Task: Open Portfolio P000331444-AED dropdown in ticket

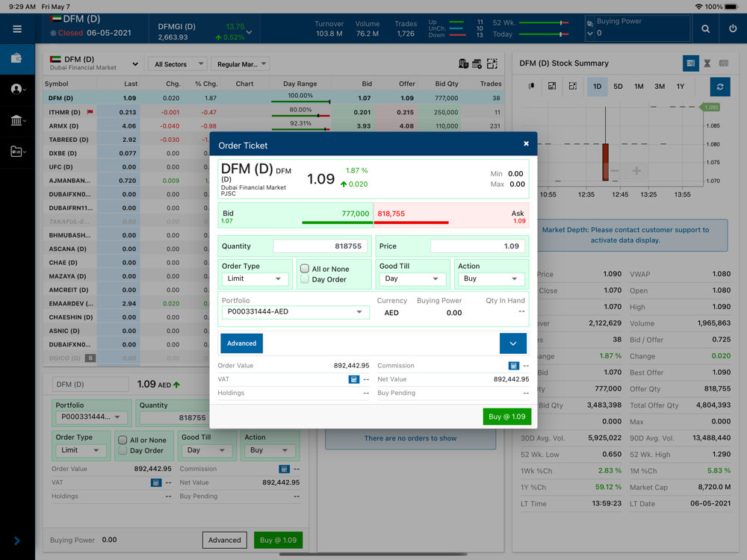Action: click(x=295, y=312)
